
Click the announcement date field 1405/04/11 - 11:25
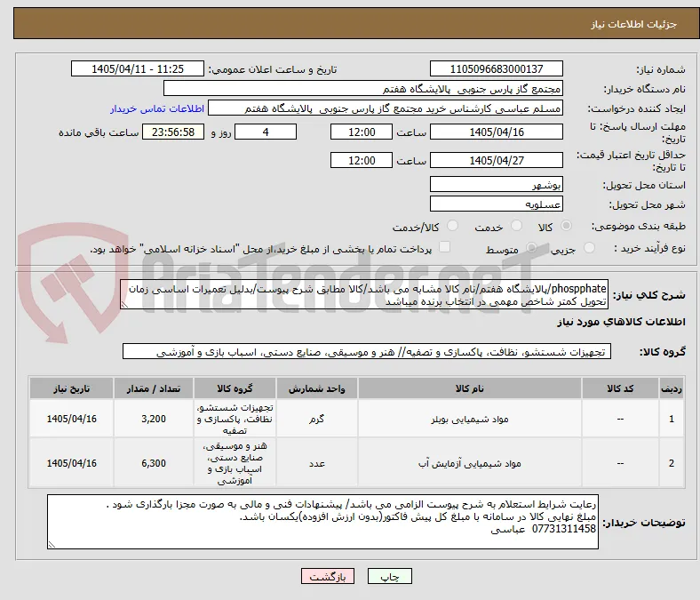click(138, 68)
